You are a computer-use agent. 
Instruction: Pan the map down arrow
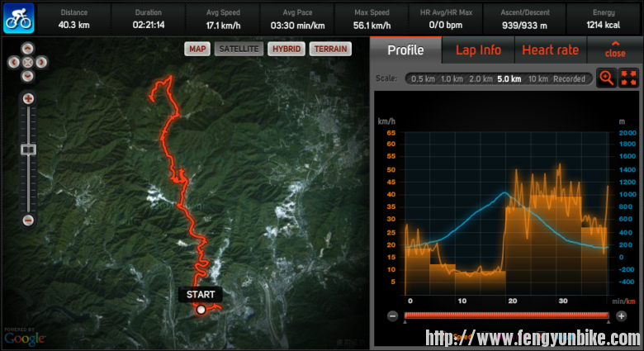pos(27,76)
